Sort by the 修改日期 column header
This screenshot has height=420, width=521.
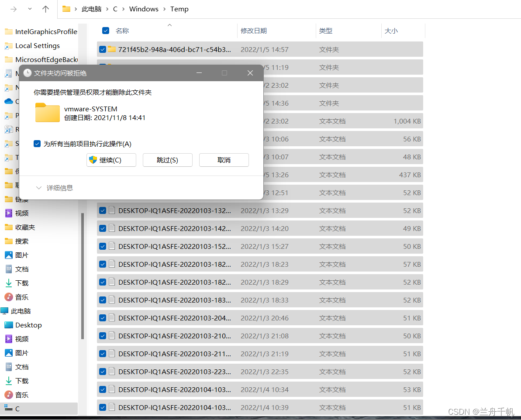pos(254,31)
